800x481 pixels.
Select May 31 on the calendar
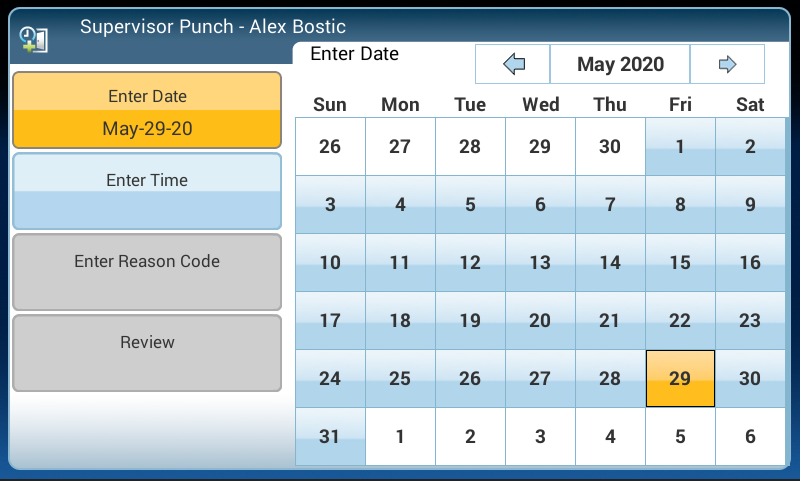[x=330, y=437]
